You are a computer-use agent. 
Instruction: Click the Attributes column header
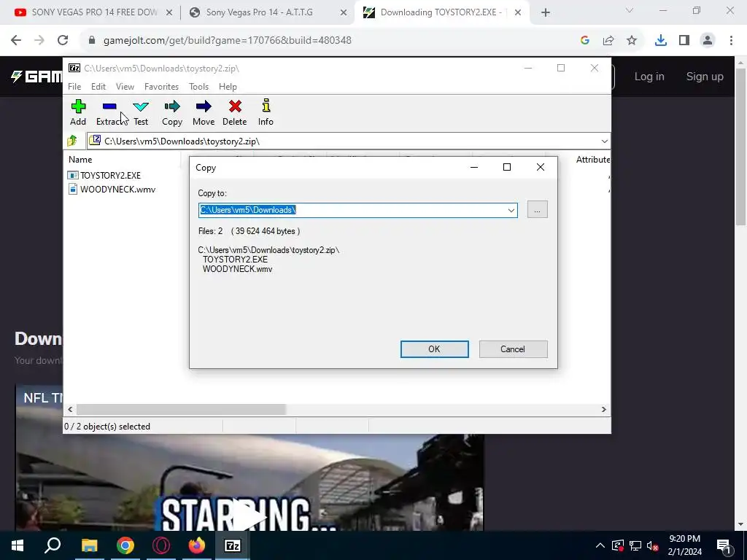coord(592,160)
